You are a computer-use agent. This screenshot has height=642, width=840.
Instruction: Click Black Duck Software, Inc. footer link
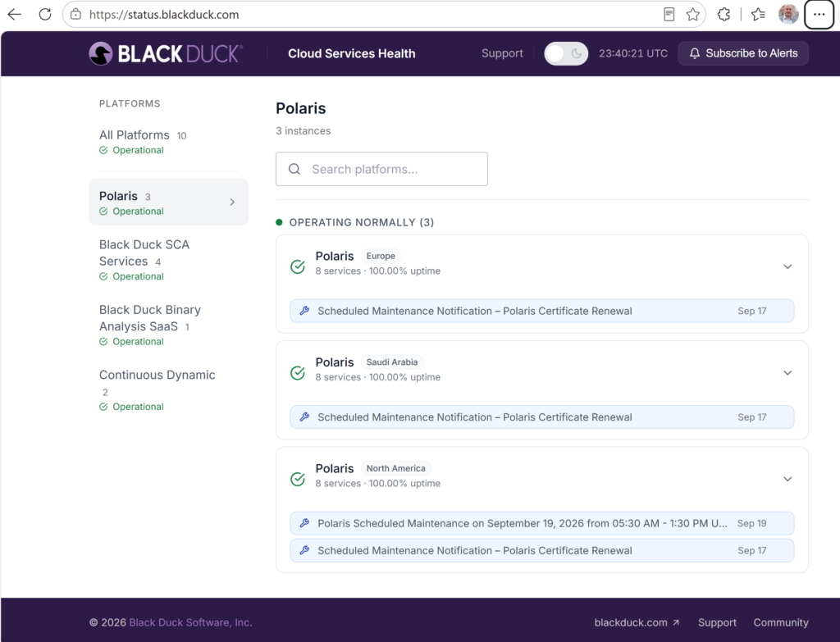[190, 622]
